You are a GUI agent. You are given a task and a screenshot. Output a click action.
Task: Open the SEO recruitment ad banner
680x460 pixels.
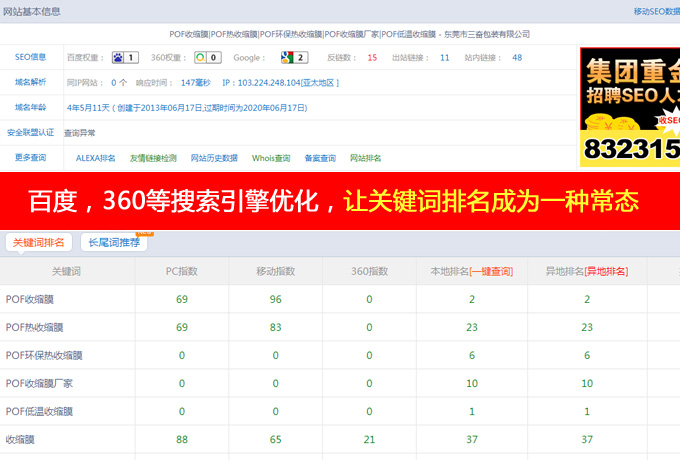pyautogui.click(x=629, y=108)
